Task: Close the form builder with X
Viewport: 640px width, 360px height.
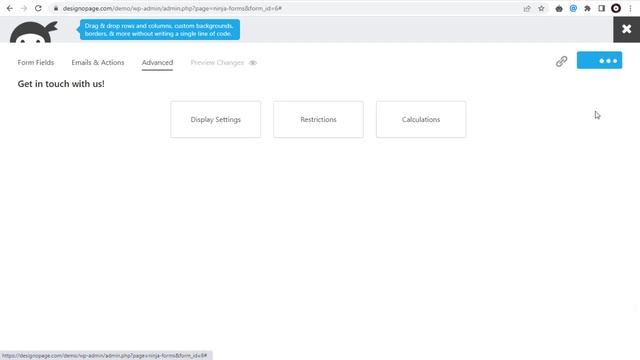Action: 627,29
